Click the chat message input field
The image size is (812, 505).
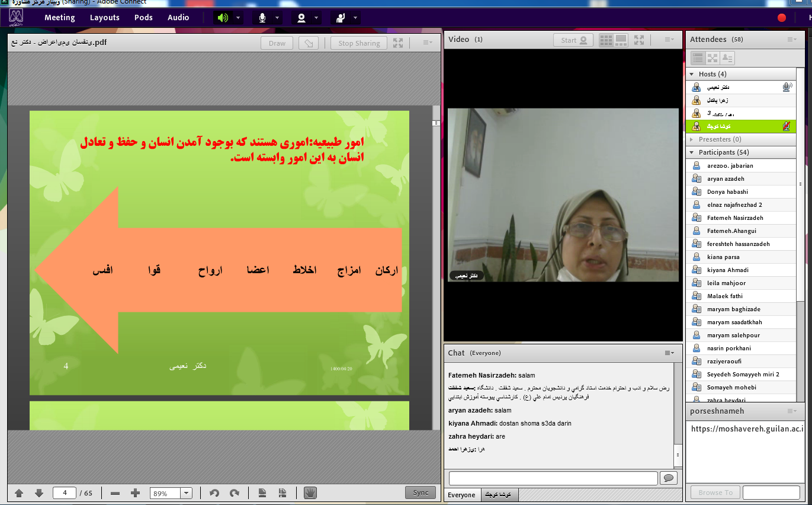(x=553, y=478)
